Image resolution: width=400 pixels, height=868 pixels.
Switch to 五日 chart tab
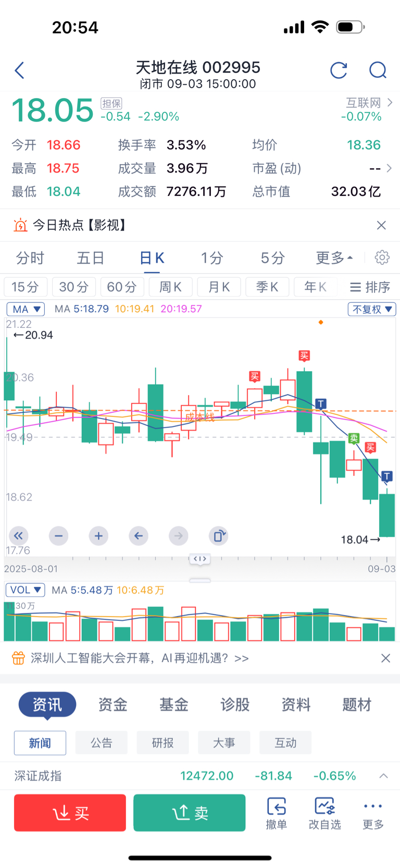tap(91, 258)
